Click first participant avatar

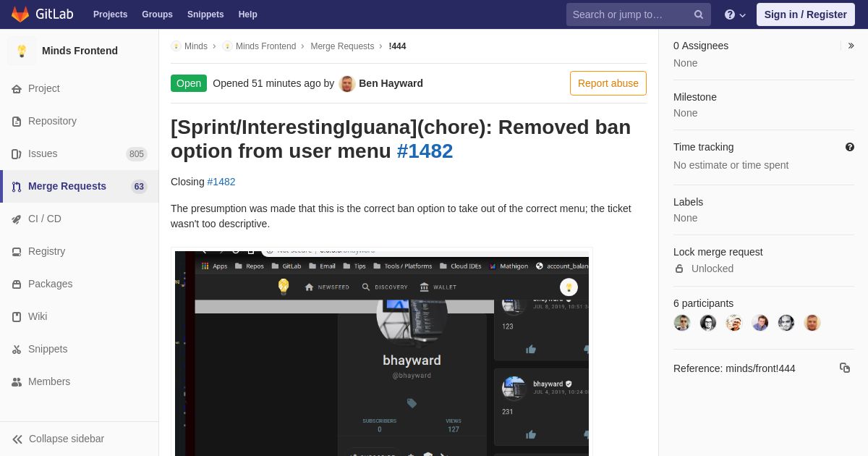pos(682,323)
